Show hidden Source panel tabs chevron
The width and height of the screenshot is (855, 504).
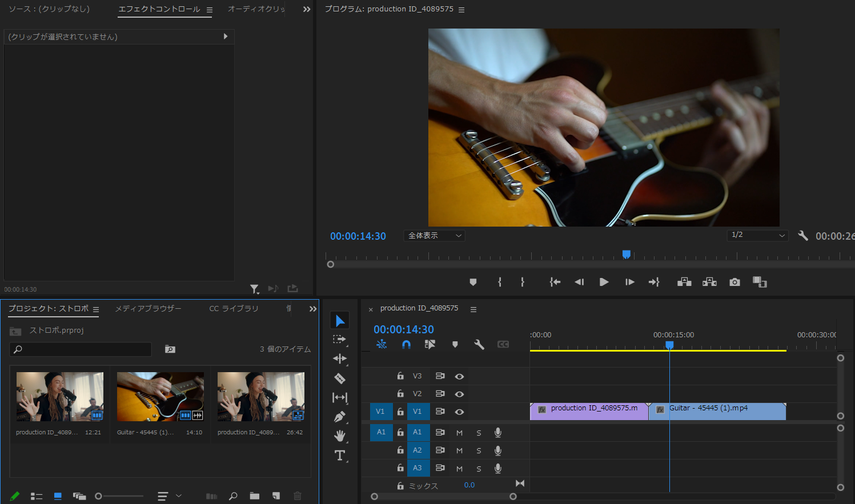click(x=307, y=9)
